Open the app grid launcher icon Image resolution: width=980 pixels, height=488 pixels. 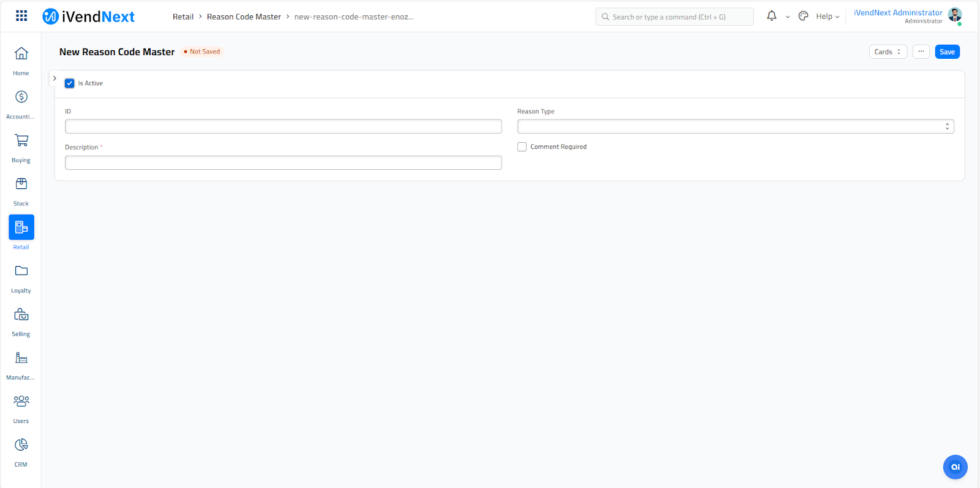coord(21,16)
